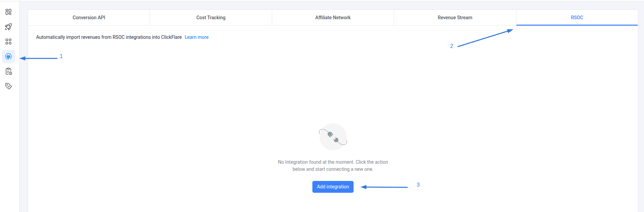This screenshot has width=644, height=212.
Task: Click the 'No Integration found' message text
Action: 333,165
